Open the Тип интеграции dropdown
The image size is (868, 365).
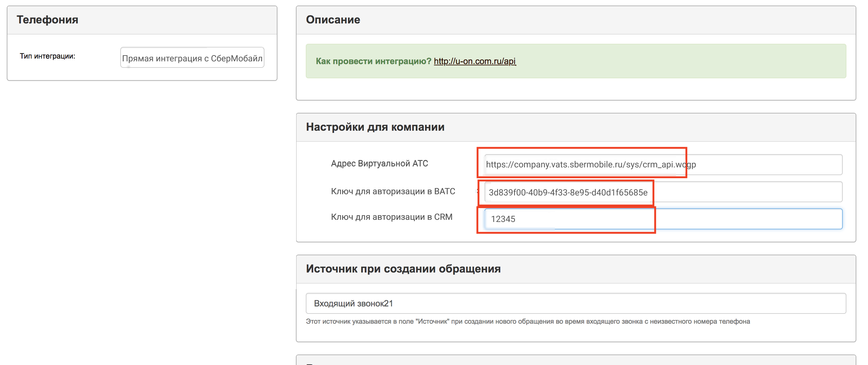click(x=192, y=58)
